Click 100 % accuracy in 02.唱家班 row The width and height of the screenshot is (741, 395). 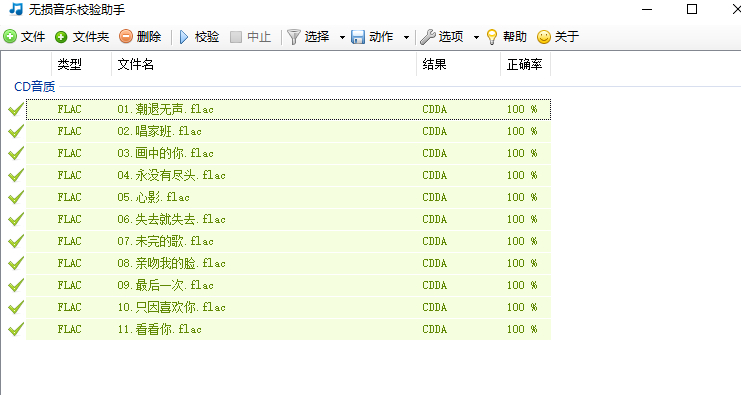coord(522,131)
